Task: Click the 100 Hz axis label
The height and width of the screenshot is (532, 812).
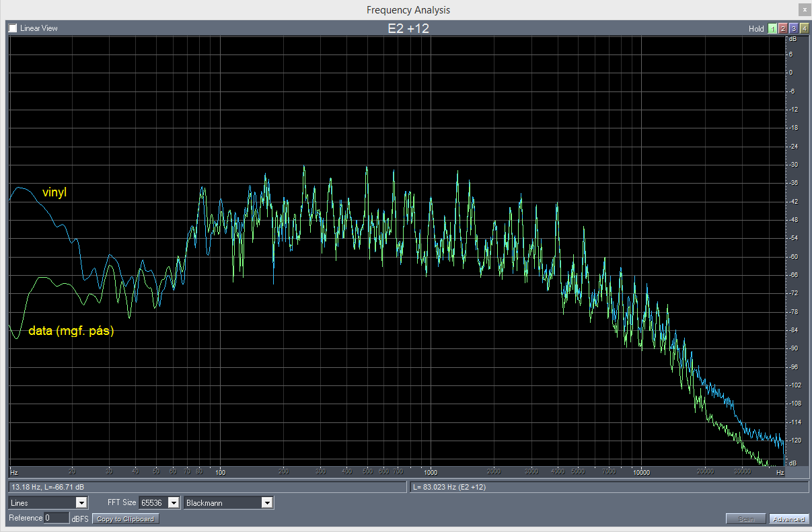Action: pos(220,472)
